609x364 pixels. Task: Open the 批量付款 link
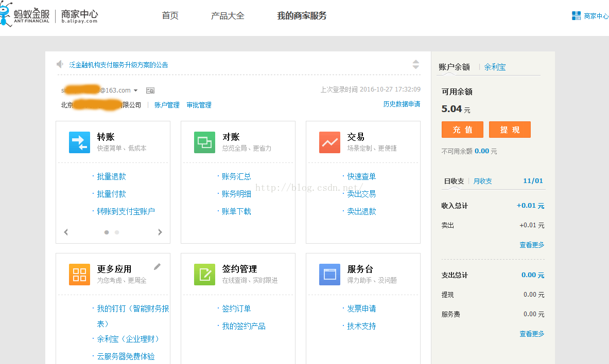[112, 194]
